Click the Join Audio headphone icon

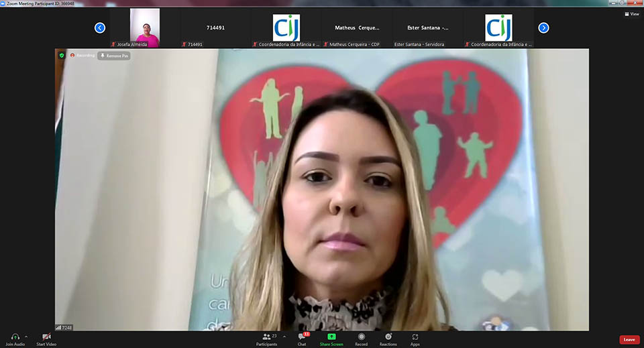click(15, 337)
